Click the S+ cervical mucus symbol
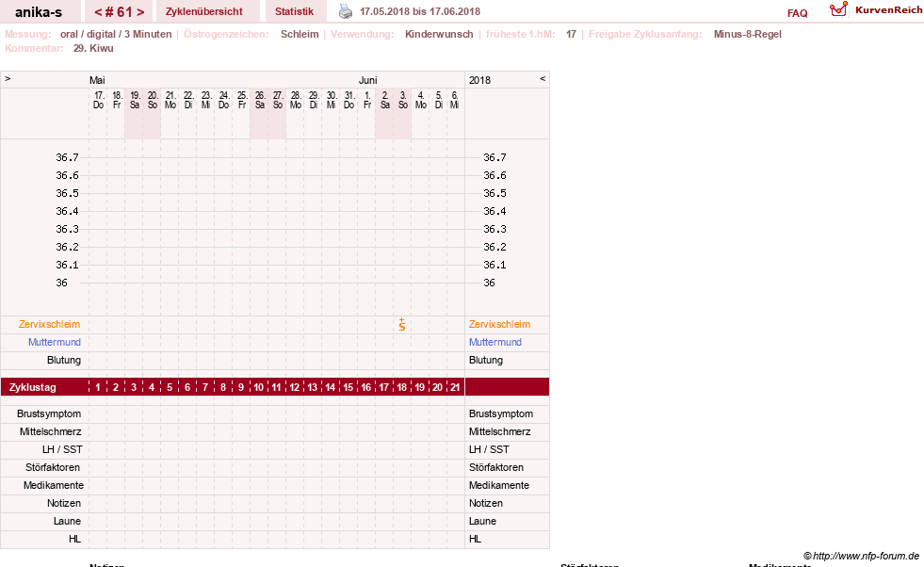The width and height of the screenshot is (924, 567). (x=402, y=324)
